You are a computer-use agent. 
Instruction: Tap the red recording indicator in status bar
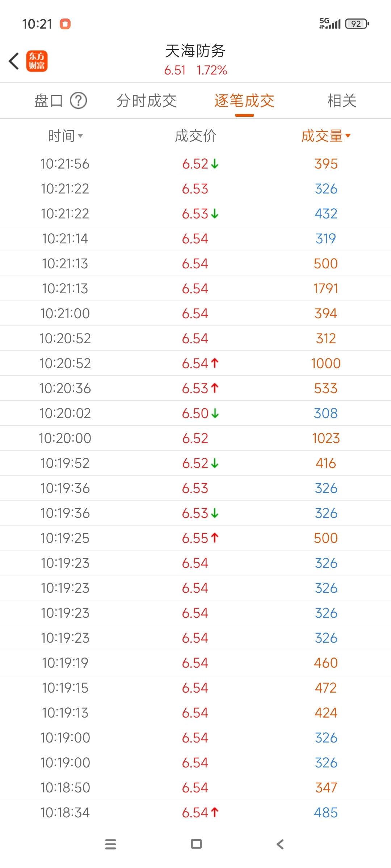coord(65,24)
